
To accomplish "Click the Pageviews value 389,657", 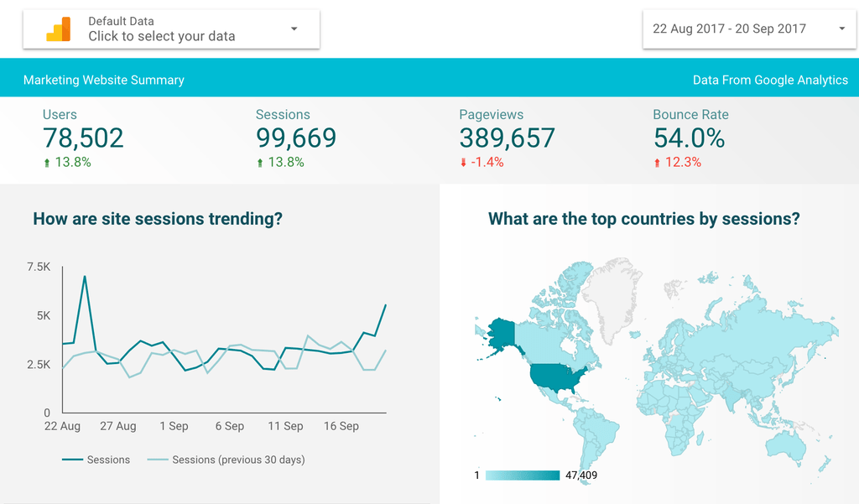I will pyautogui.click(x=508, y=138).
